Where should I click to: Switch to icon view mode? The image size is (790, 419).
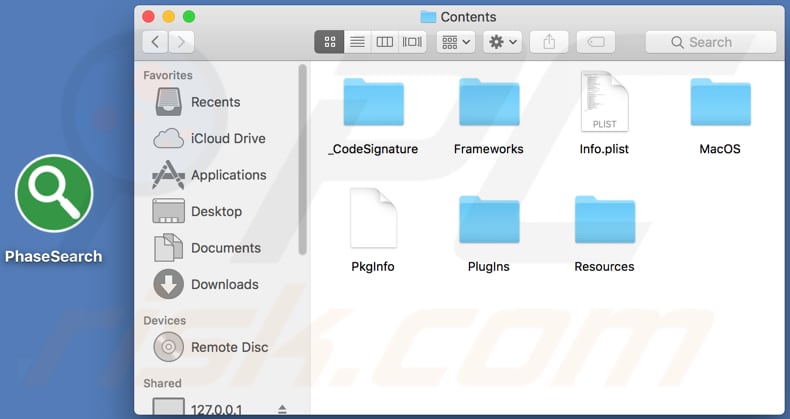tap(329, 42)
